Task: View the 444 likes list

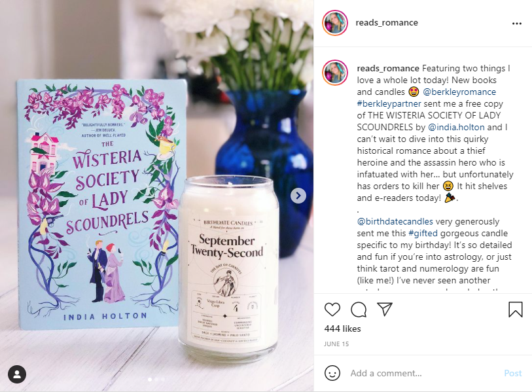Action: [342, 329]
